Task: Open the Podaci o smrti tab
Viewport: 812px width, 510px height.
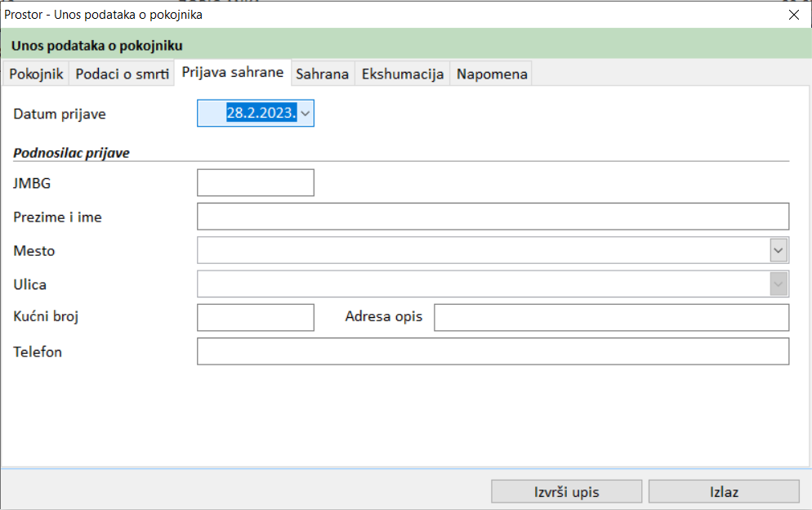Action: [x=123, y=74]
